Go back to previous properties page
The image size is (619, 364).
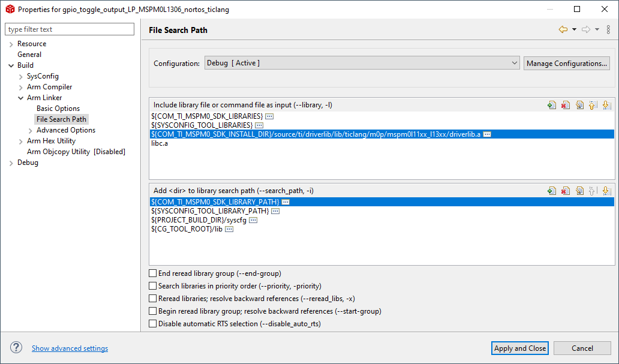(x=563, y=29)
